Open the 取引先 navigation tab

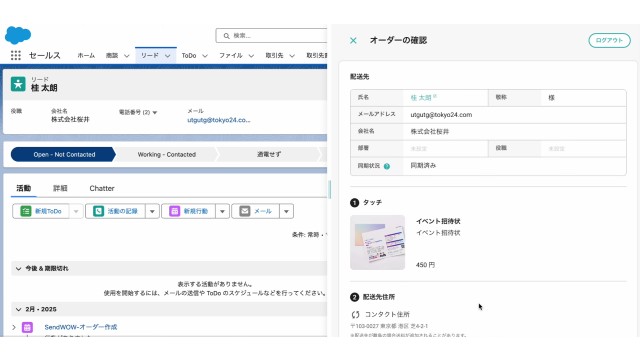(274, 56)
